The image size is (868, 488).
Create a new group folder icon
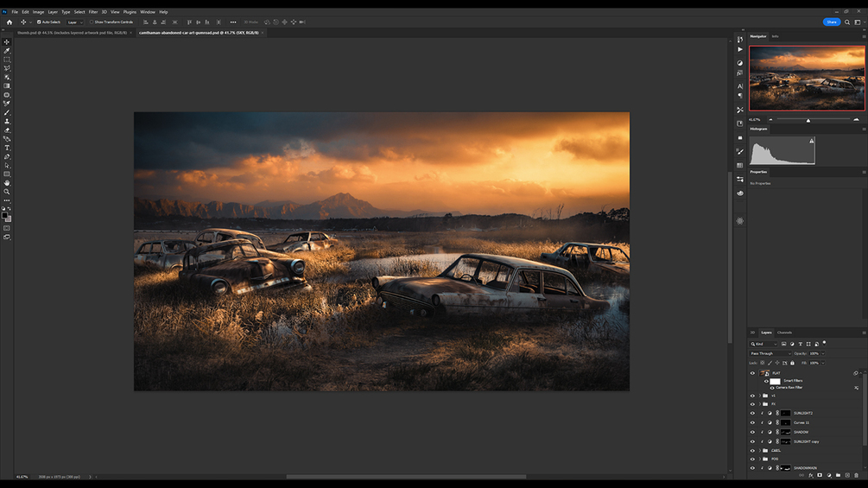pyautogui.click(x=838, y=475)
